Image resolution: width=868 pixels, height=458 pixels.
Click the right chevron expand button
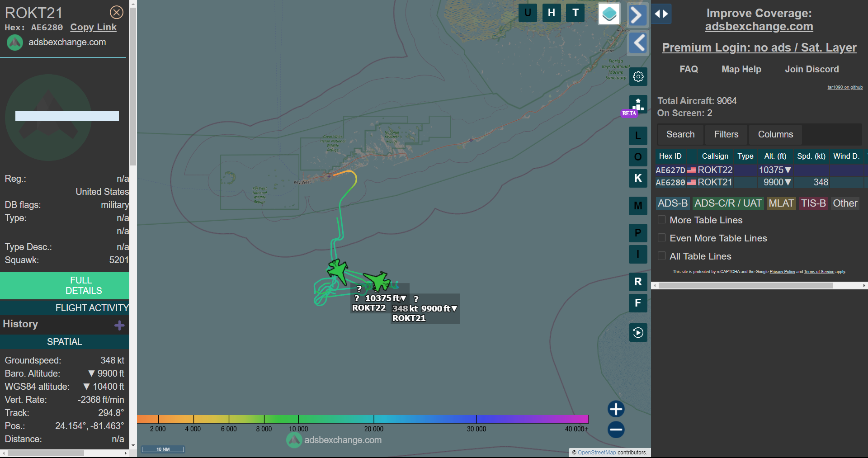click(x=637, y=15)
